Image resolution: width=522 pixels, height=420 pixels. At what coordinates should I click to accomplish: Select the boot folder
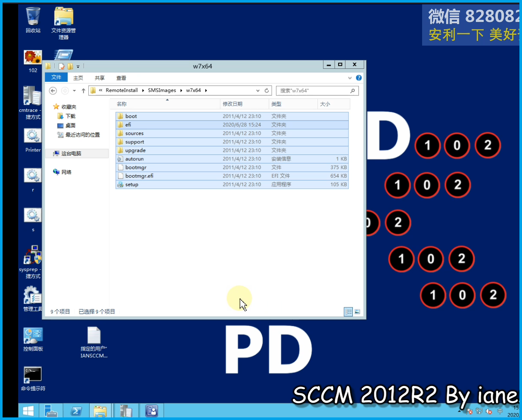click(x=232, y=116)
